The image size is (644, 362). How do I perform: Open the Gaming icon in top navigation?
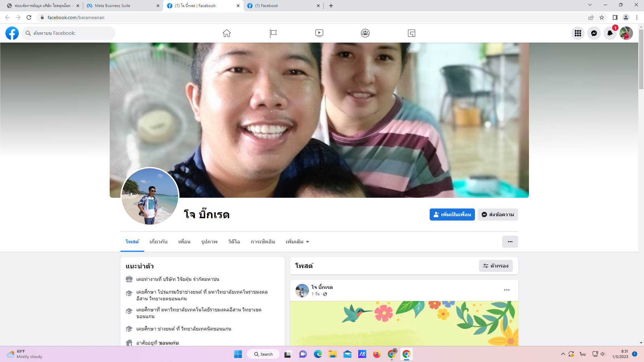click(412, 33)
